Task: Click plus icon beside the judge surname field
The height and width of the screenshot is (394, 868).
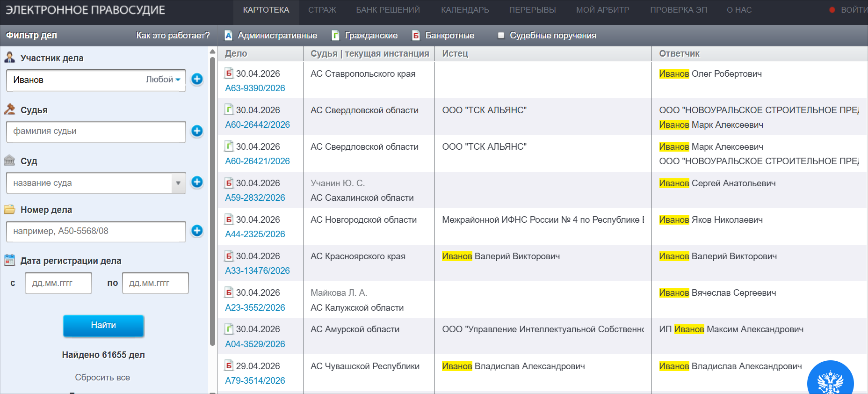Action: (x=197, y=131)
